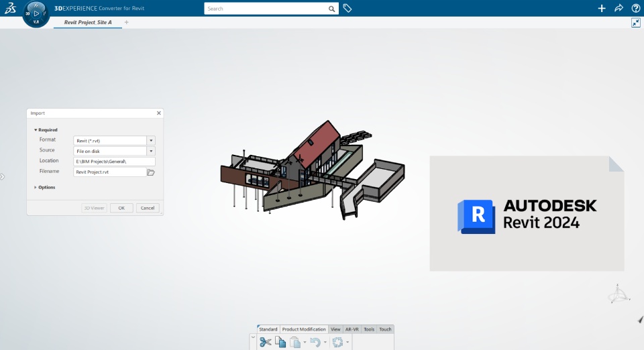Click the Dassault Systèmes 3DS logo
The height and width of the screenshot is (350, 644).
(10, 8)
